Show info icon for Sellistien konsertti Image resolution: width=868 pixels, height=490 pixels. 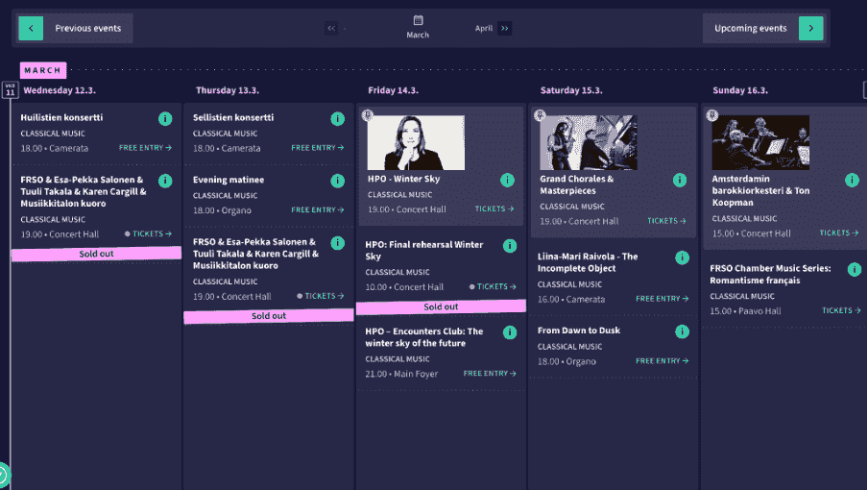coord(338,118)
